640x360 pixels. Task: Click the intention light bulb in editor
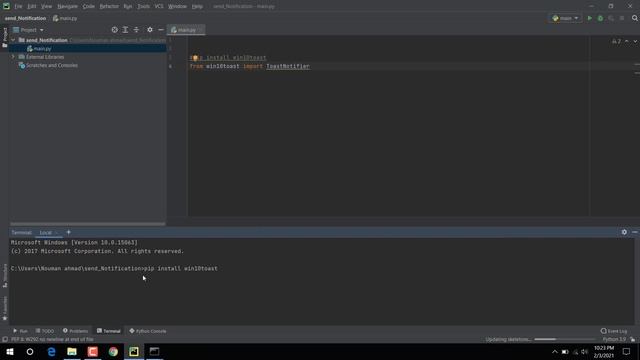click(x=195, y=58)
